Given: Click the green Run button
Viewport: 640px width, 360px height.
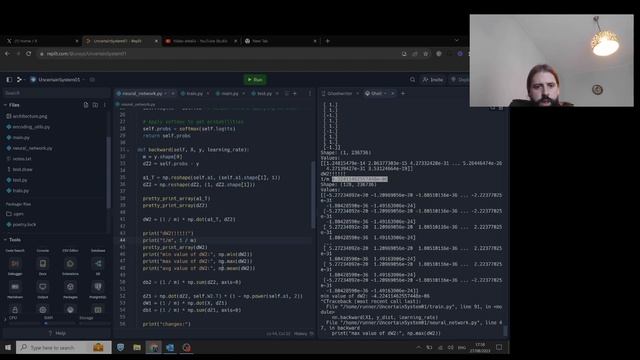Looking at the screenshot, I should click(x=255, y=80).
